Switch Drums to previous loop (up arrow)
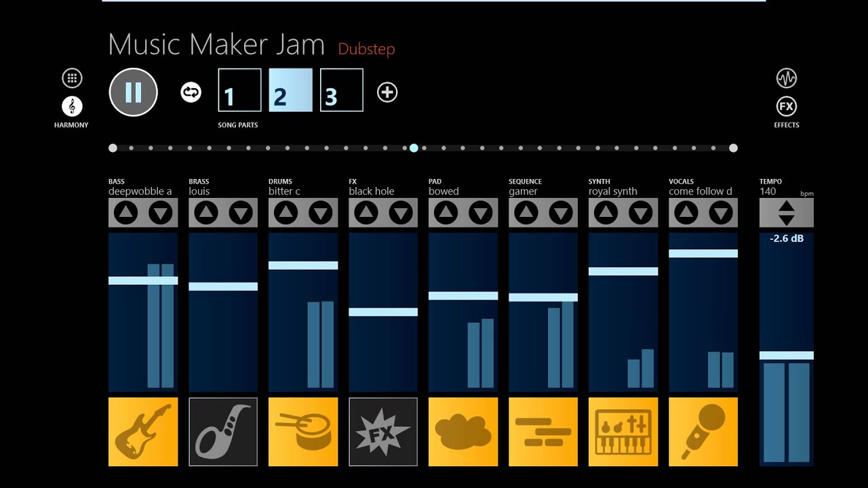Viewport: 868px width, 488px height. (x=285, y=213)
